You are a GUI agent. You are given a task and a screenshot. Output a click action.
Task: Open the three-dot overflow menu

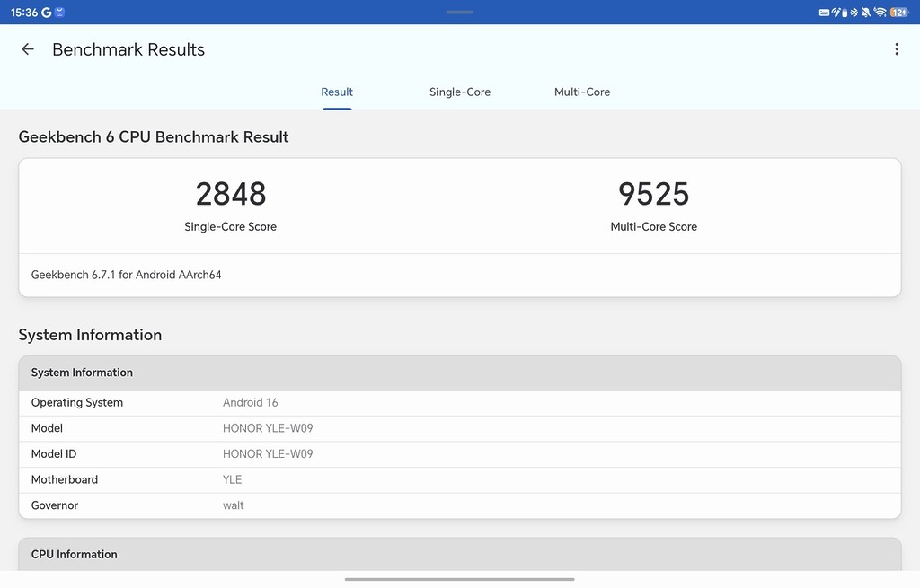coord(897,49)
